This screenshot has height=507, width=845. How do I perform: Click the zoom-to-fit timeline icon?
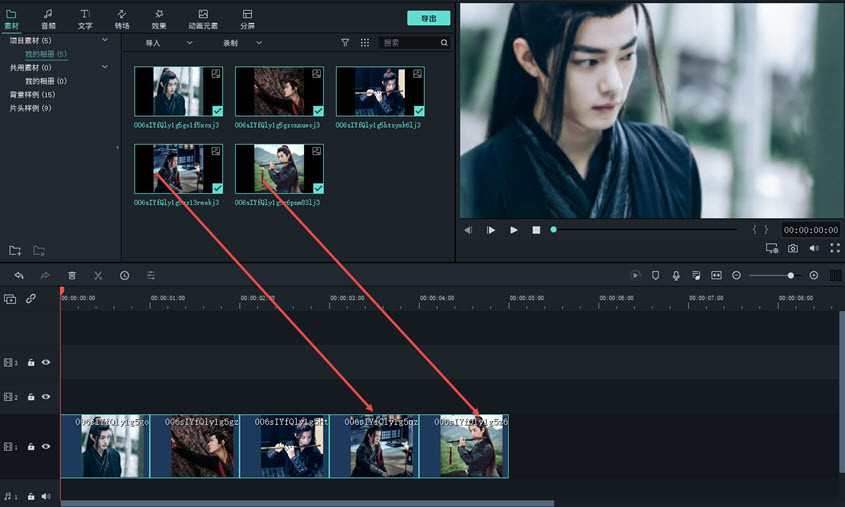(x=716, y=275)
